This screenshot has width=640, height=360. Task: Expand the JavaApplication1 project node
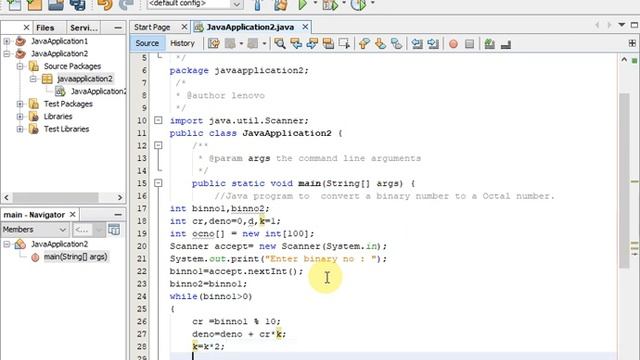(x=7, y=41)
